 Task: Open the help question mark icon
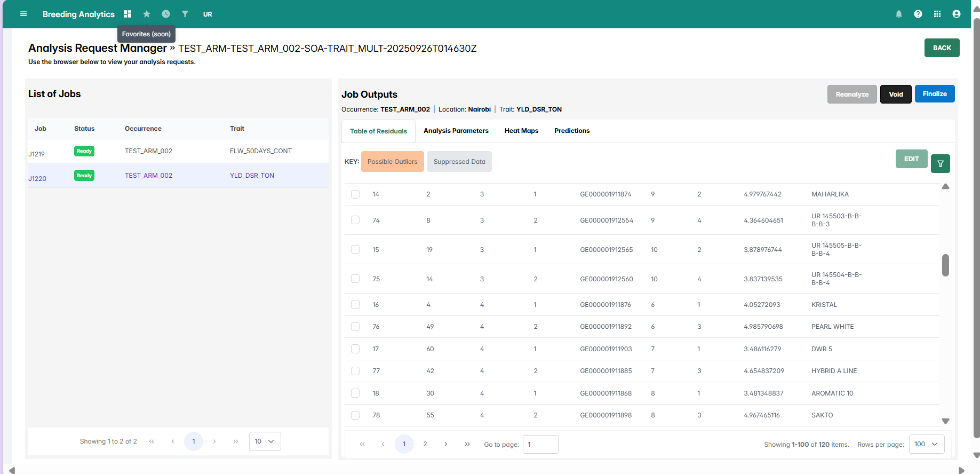918,14
